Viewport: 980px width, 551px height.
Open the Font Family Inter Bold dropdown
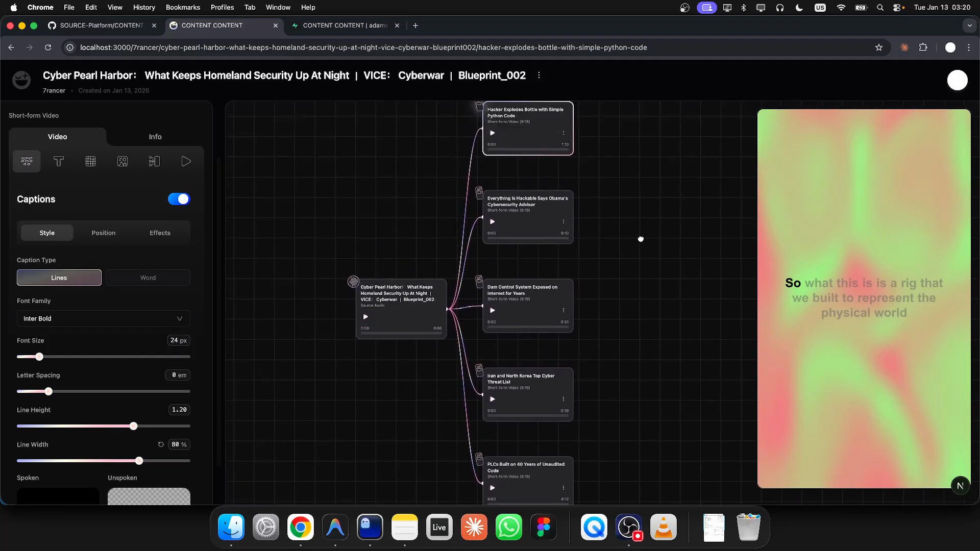(103, 318)
